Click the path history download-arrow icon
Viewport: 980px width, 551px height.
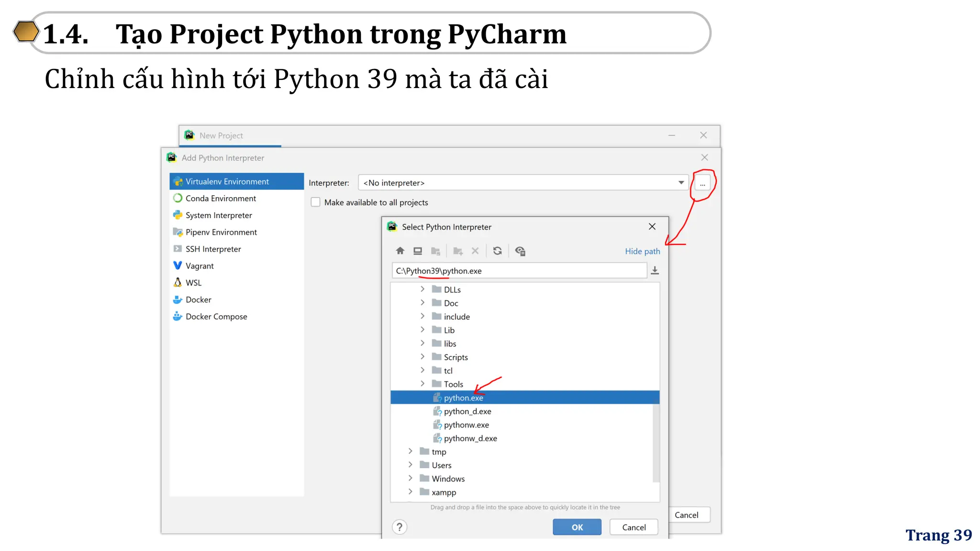655,271
